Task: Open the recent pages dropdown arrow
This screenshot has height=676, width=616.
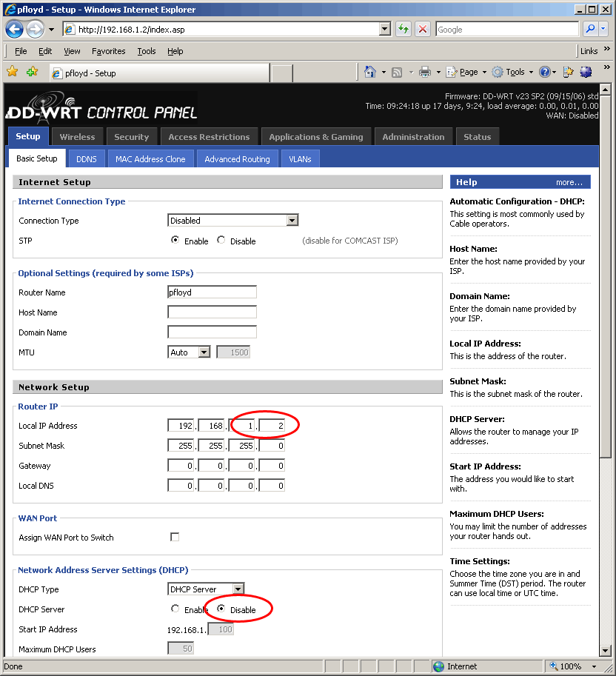Action: (x=51, y=30)
